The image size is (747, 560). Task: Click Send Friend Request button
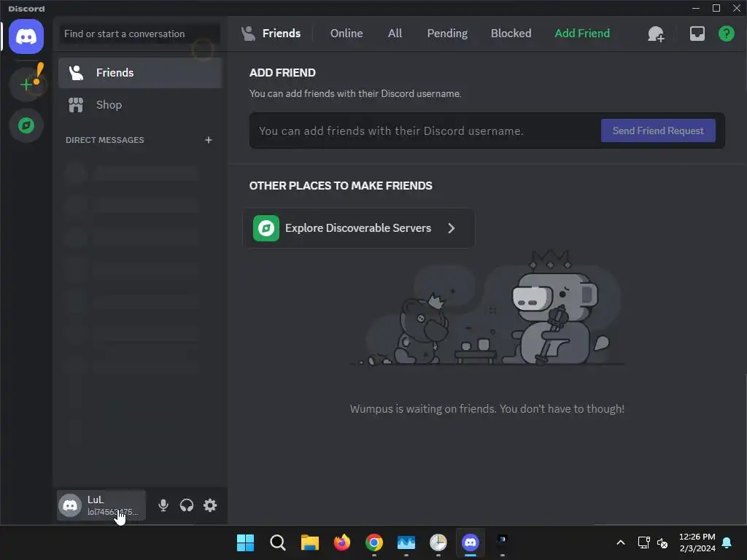pyautogui.click(x=658, y=131)
